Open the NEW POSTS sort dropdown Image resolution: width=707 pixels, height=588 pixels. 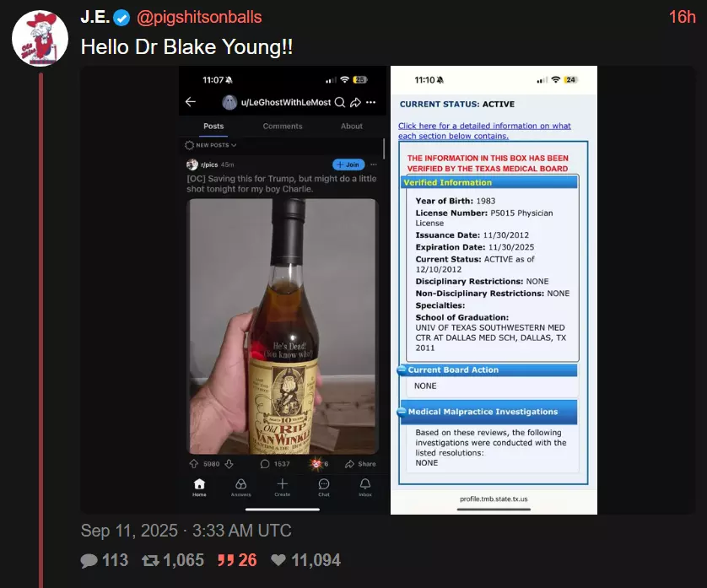(x=211, y=145)
